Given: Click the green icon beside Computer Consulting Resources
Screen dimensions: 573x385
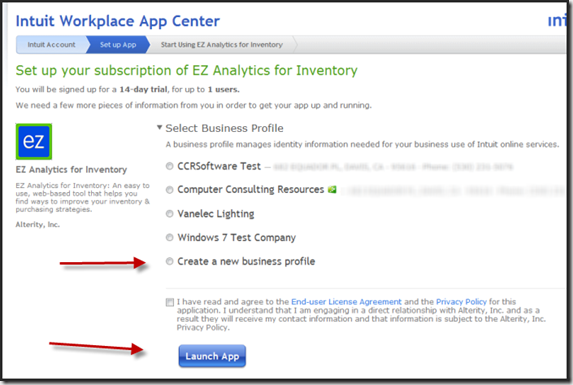Looking at the screenshot, I should pos(332,190).
